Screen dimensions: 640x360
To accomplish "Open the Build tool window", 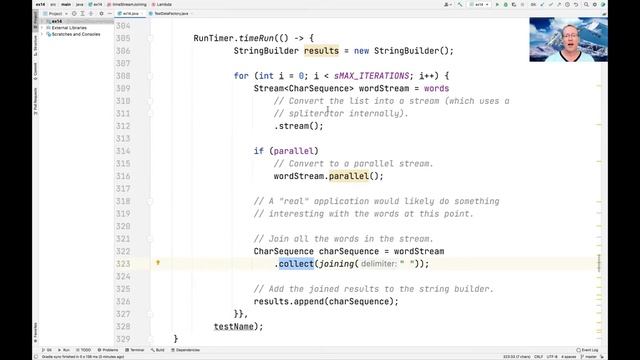I will [158, 350].
